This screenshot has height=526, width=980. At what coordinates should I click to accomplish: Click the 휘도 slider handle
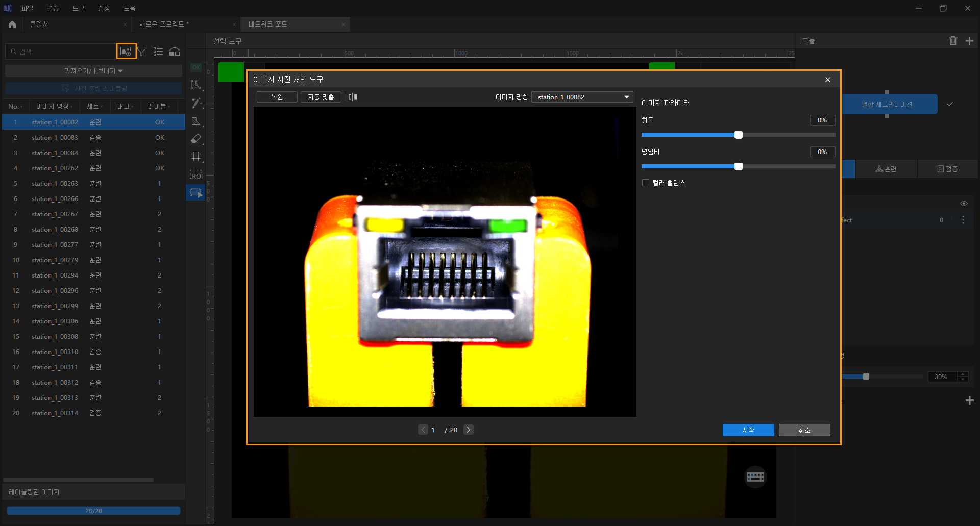[x=738, y=135]
